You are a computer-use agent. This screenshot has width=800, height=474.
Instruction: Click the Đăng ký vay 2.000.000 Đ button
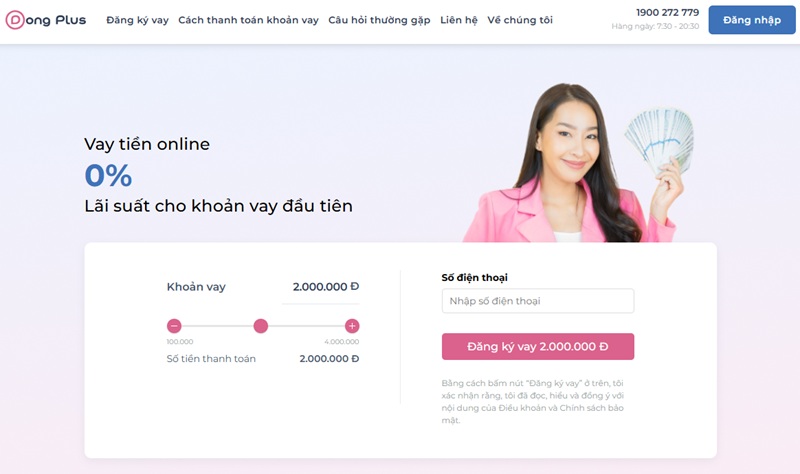click(538, 346)
